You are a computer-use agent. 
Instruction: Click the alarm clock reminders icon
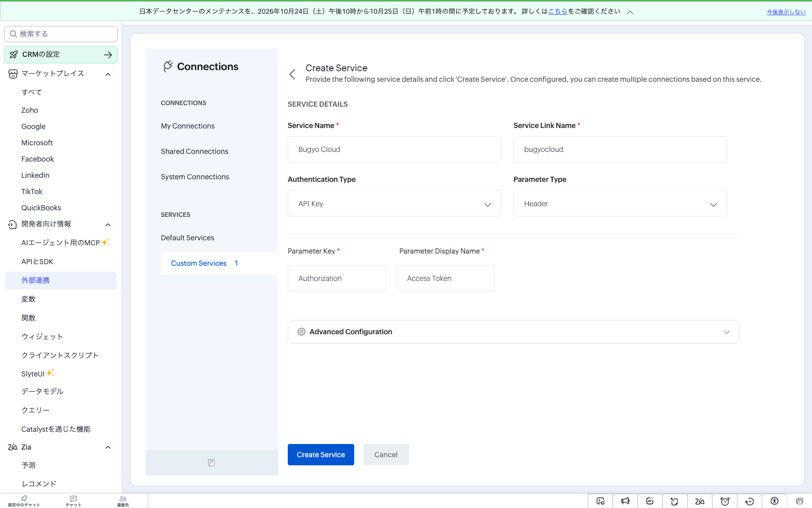pyautogui.click(x=725, y=501)
